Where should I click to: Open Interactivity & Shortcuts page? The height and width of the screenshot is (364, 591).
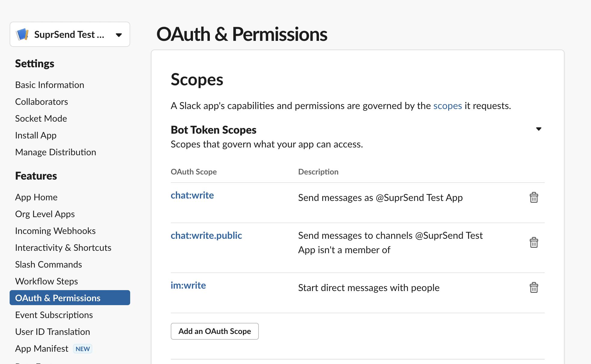pos(63,248)
